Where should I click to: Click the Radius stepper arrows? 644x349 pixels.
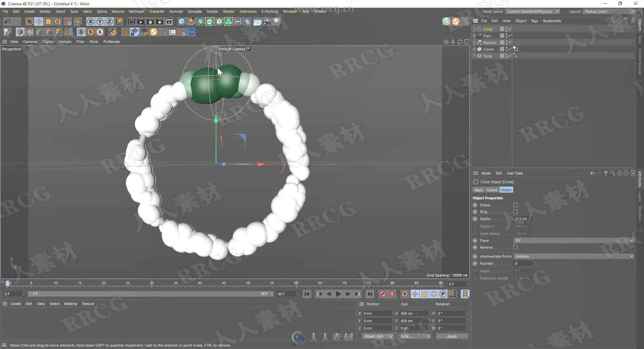pyautogui.click(x=534, y=219)
